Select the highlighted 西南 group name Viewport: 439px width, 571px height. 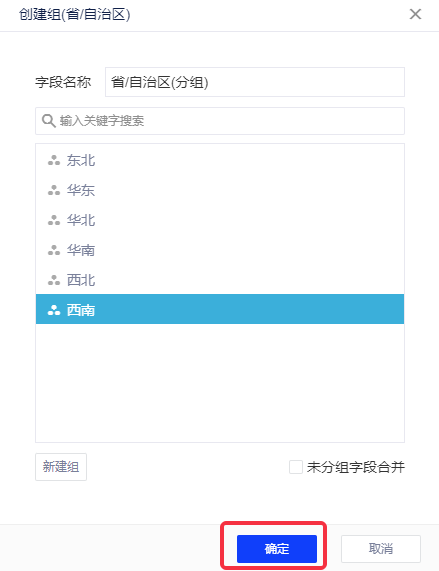point(81,310)
